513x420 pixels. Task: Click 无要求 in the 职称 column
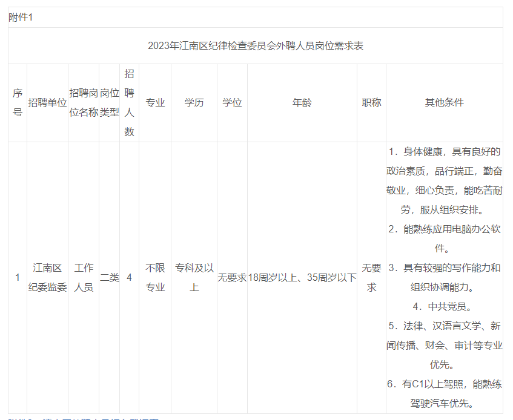point(371,277)
